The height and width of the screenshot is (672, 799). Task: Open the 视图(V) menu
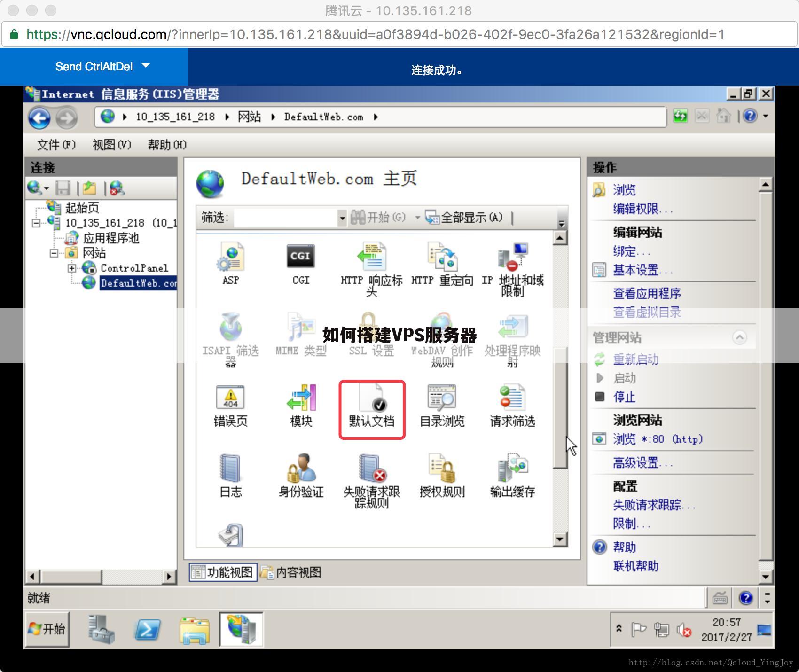click(111, 145)
